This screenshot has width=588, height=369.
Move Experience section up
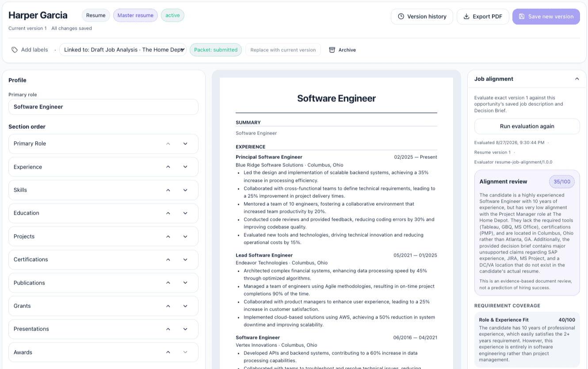tap(168, 167)
